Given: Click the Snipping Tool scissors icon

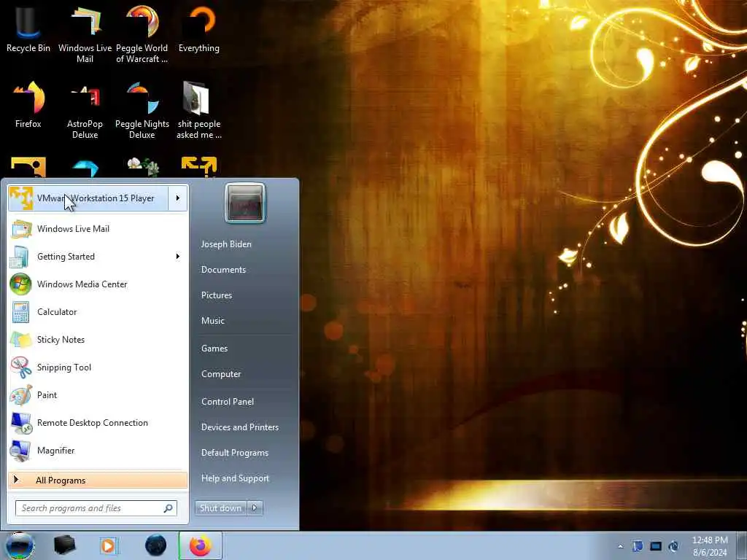Looking at the screenshot, I should click(21, 367).
